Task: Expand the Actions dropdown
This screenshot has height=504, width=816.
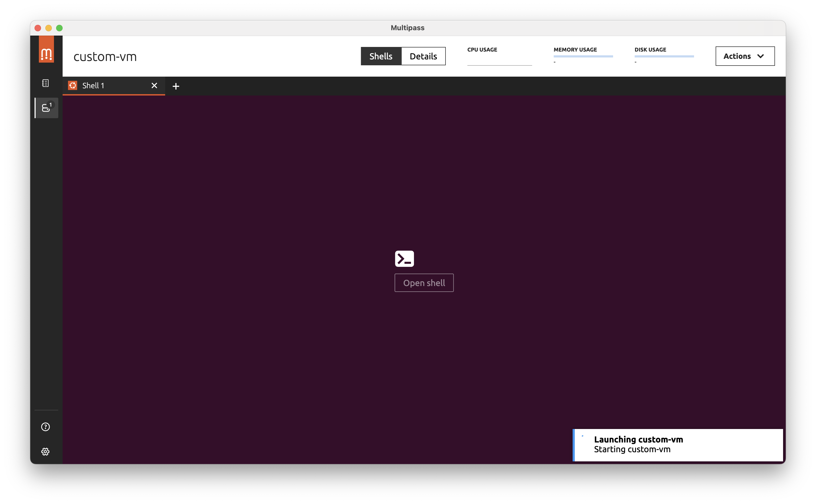Action: pyautogui.click(x=745, y=56)
